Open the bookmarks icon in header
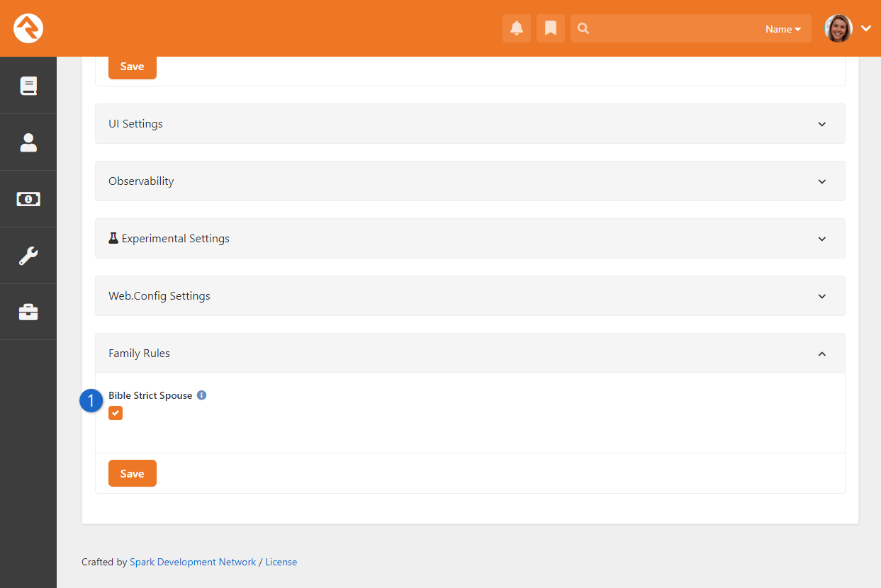 click(x=551, y=28)
